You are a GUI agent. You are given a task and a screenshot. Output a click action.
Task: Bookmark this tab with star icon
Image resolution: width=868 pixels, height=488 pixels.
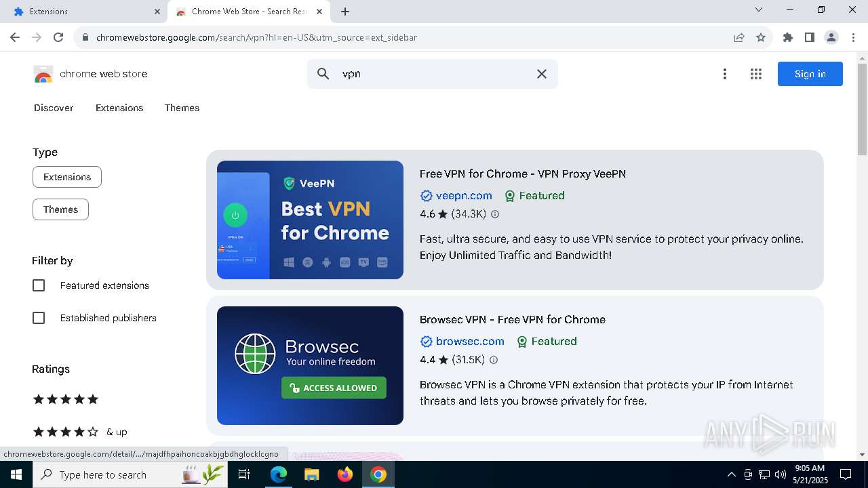[x=761, y=37]
